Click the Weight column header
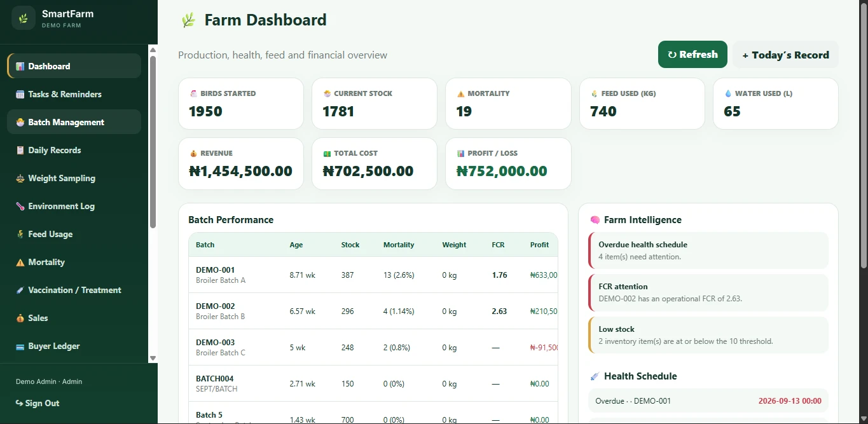The image size is (868, 424). [454, 245]
